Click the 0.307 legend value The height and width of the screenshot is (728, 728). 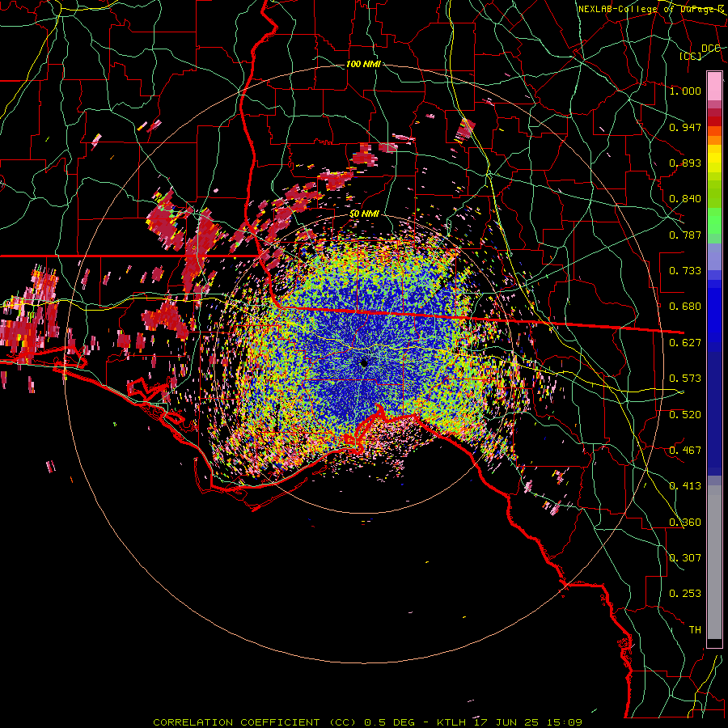[x=685, y=558]
